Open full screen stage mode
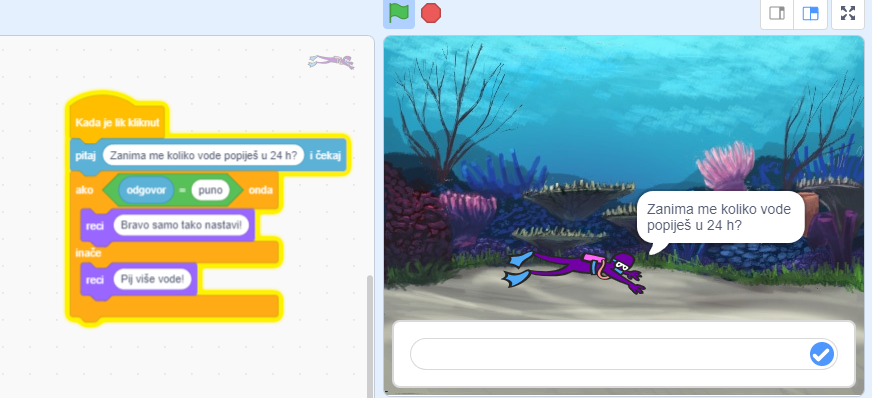The width and height of the screenshot is (872, 398). (x=848, y=13)
